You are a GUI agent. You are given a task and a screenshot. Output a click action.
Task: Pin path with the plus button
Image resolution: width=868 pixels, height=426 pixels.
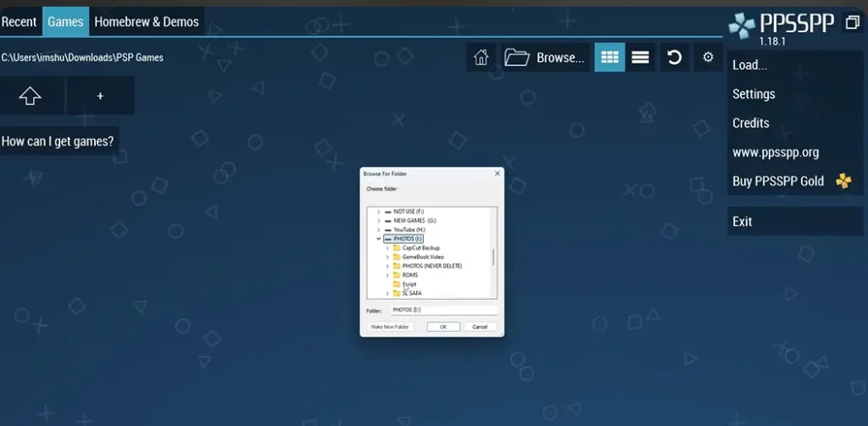[100, 96]
